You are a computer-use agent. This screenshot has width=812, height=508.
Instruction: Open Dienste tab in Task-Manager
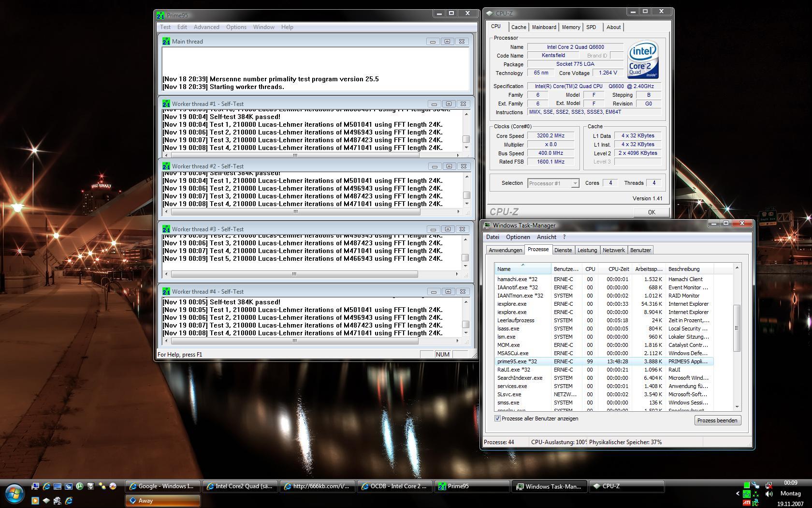[x=563, y=250]
